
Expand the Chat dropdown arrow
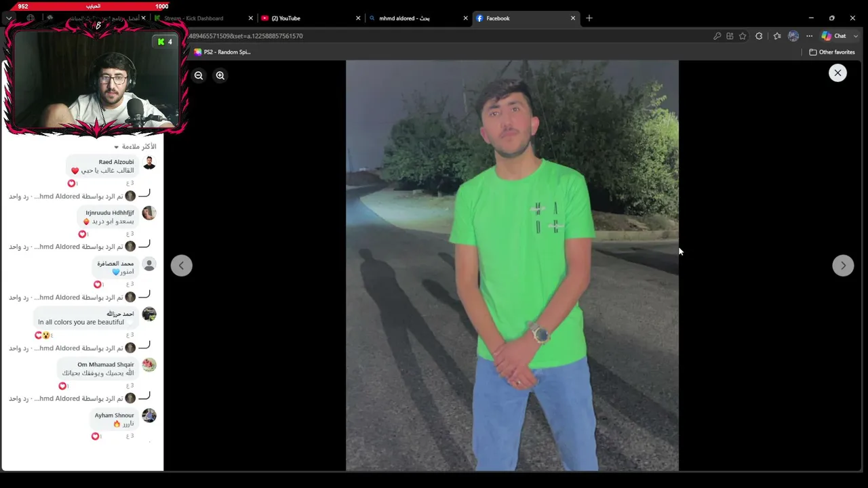click(x=856, y=36)
